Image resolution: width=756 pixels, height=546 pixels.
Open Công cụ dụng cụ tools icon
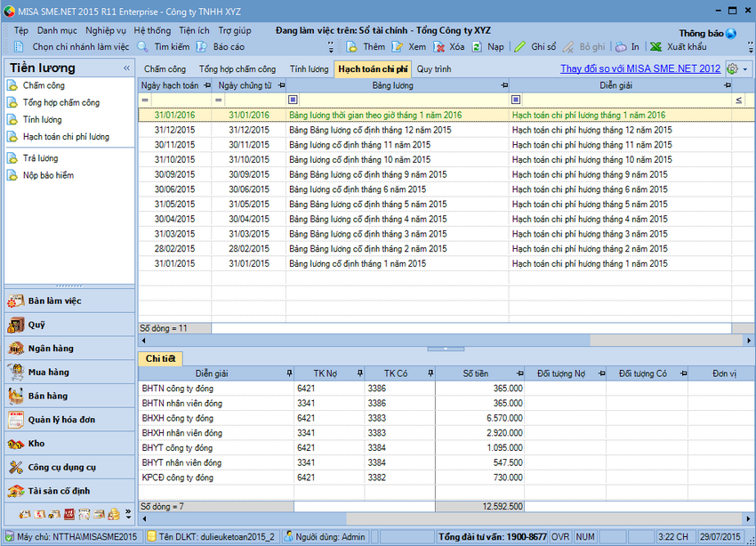point(16,468)
